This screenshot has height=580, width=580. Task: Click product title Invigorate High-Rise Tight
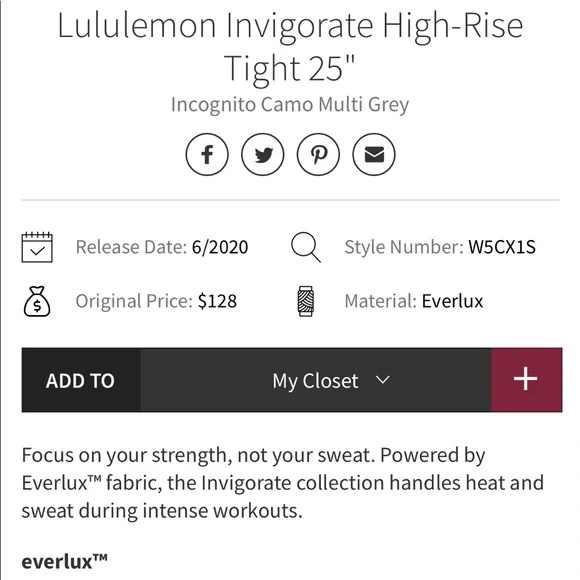[290, 47]
